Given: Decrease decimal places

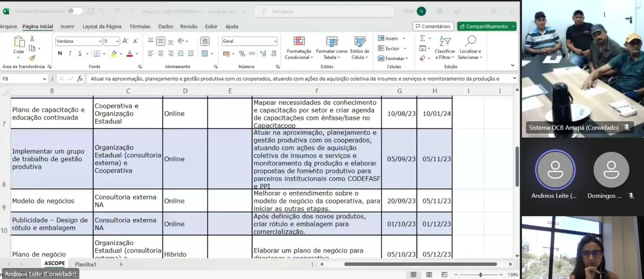Looking at the screenshot, I should pos(273,54).
